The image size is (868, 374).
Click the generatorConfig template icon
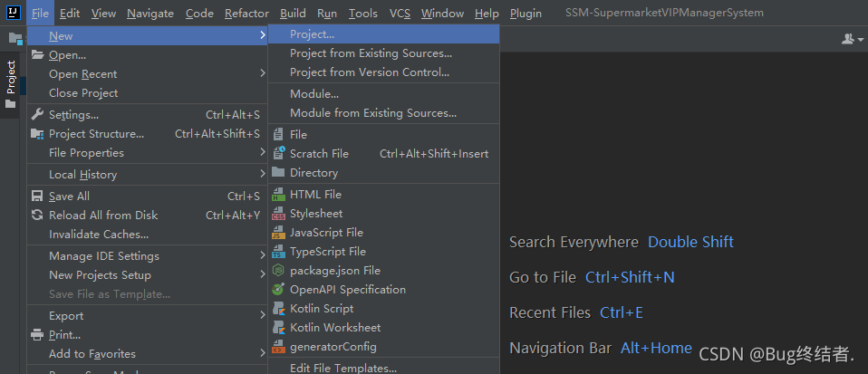[278, 347]
